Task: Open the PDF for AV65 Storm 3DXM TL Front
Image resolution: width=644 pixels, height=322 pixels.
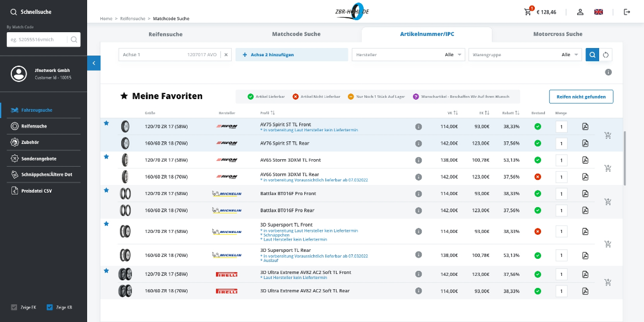Action: point(585,160)
